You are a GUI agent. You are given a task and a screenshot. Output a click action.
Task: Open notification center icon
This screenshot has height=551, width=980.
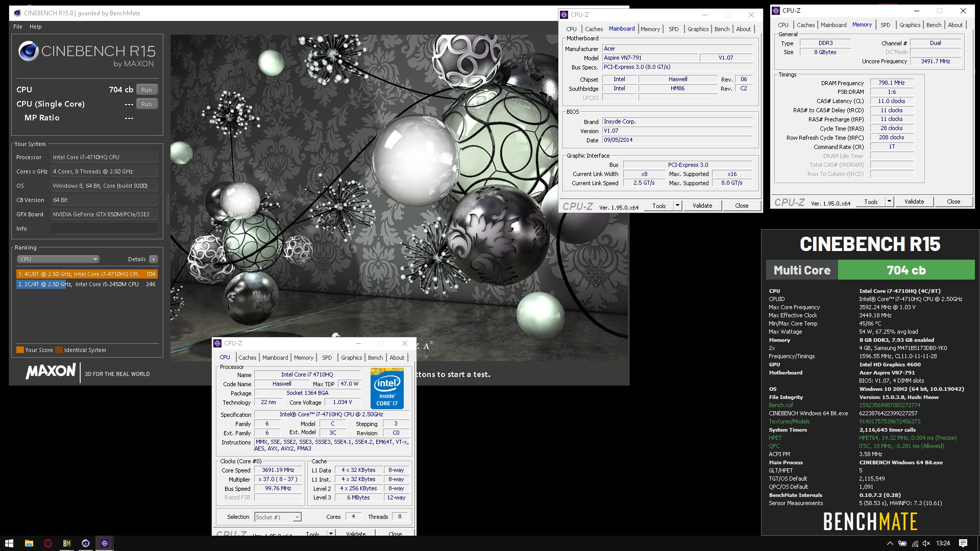[x=963, y=543]
